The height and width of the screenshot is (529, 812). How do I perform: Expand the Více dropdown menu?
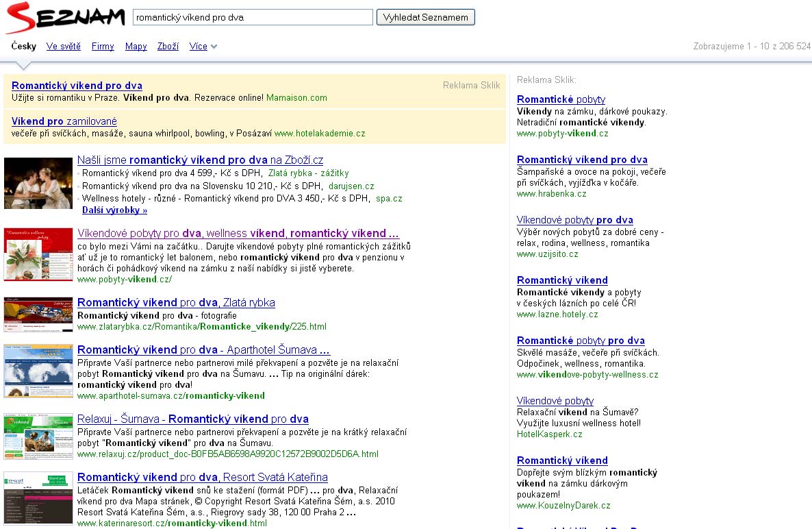(x=203, y=46)
